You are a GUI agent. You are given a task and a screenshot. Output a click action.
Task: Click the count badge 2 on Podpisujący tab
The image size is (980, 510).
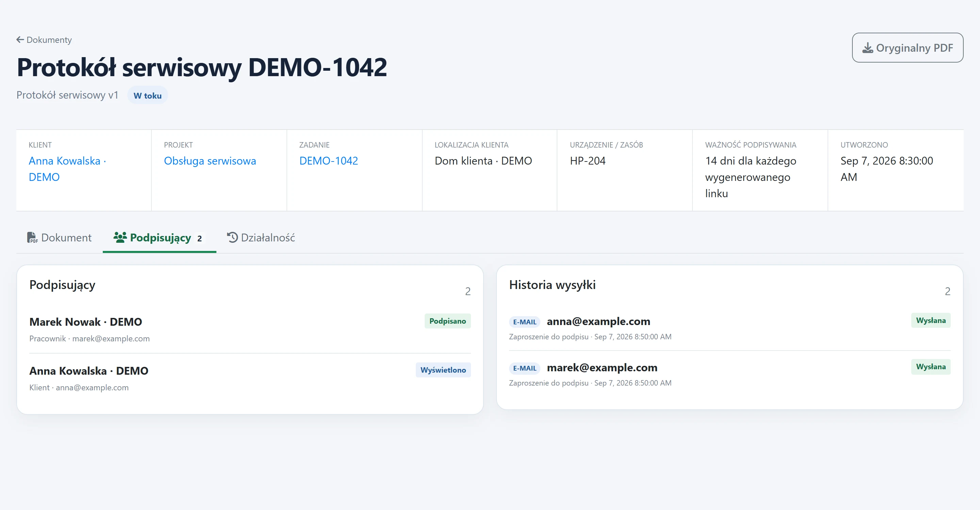[199, 238]
